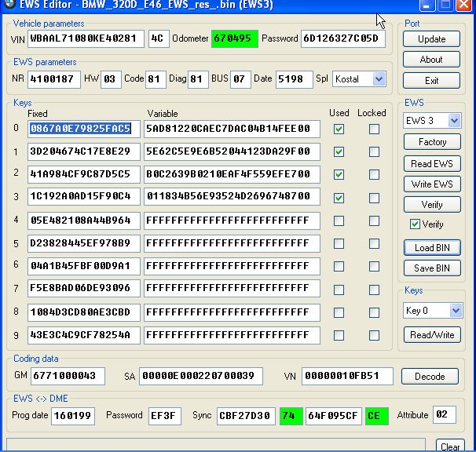Click key 5 variable code field
This screenshot has height=452, width=476.
(232, 243)
